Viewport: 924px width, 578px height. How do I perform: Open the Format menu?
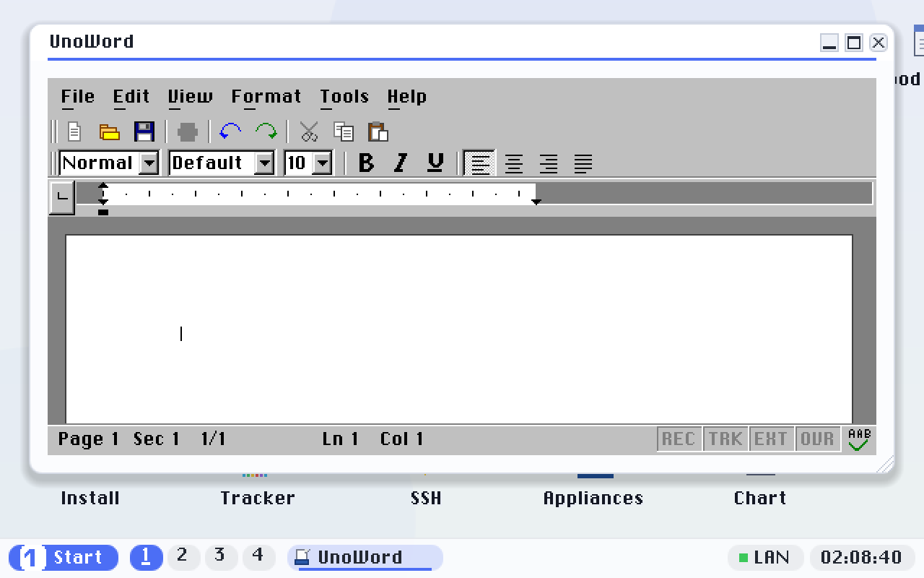pyautogui.click(x=266, y=97)
